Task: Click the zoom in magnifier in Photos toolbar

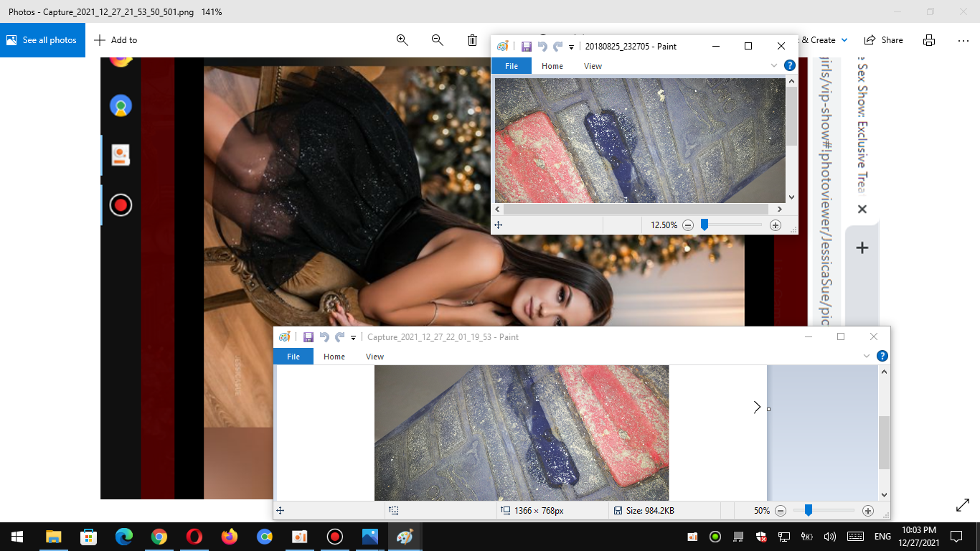Action: tap(402, 40)
